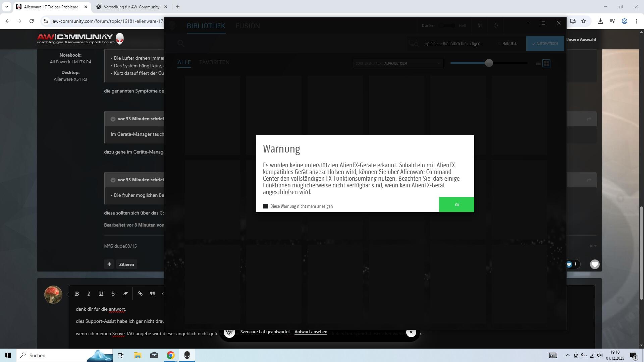Screen dimensions: 644x362
Task: Open Alienware Command Center taskbar icon
Action: click(187, 355)
